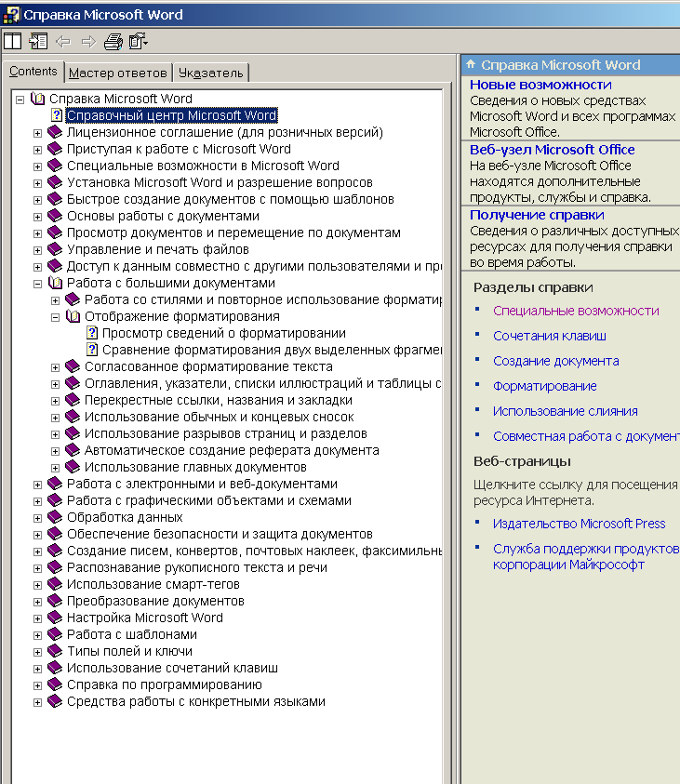Open the Веб-узел Microsoft Office link
Screen dimensions: 680x784
(x=552, y=150)
